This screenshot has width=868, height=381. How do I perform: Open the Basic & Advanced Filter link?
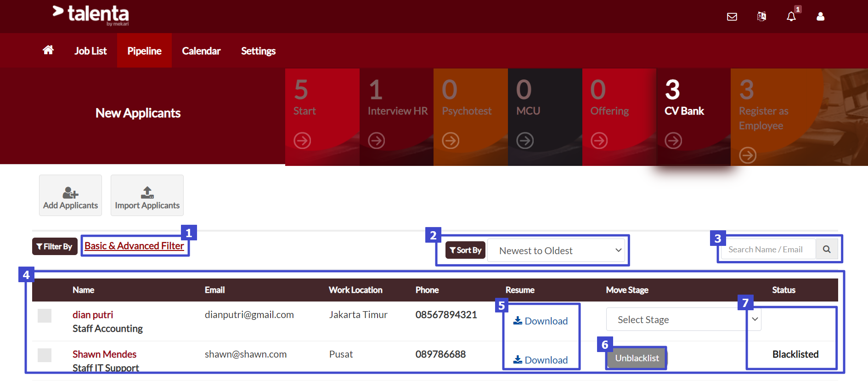pyautogui.click(x=134, y=246)
